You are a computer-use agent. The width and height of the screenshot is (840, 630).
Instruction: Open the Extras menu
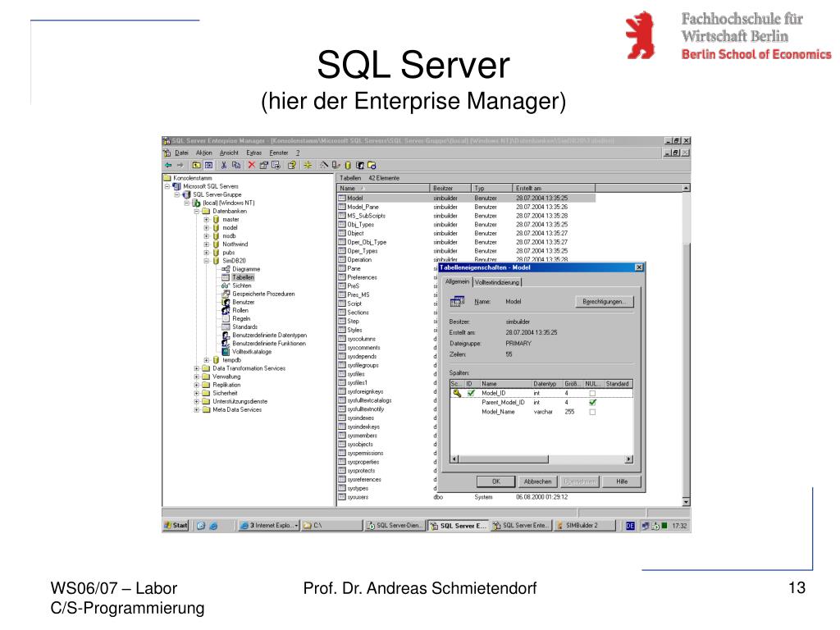(x=254, y=153)
